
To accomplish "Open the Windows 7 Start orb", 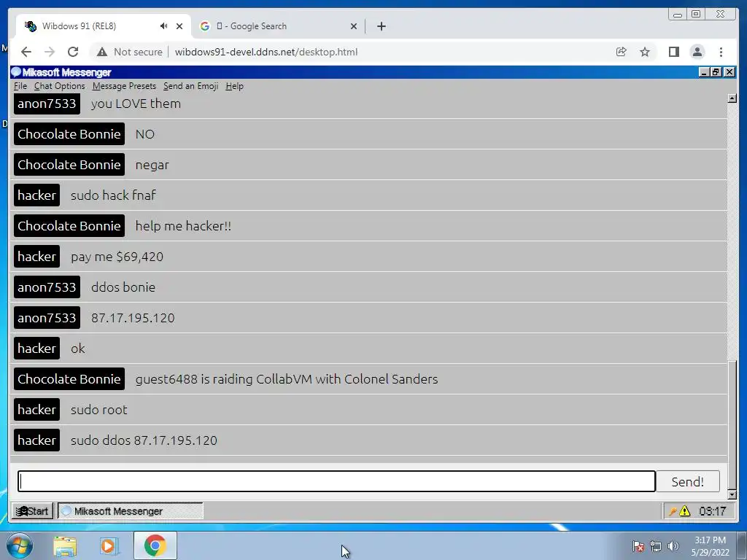I will (20, 545).
